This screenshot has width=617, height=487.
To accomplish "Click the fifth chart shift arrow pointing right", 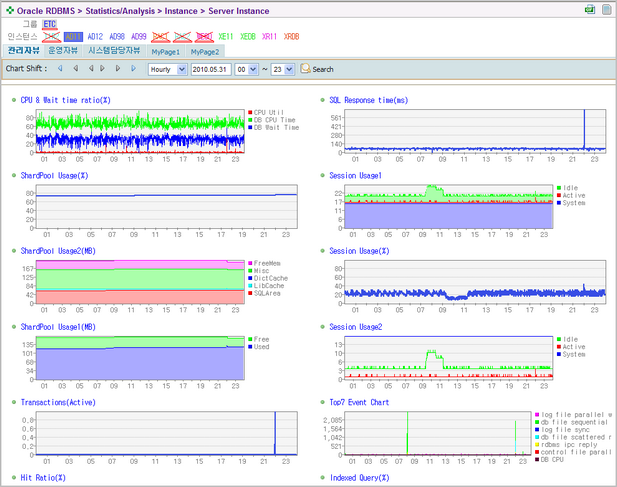I will tap(118, 68).
